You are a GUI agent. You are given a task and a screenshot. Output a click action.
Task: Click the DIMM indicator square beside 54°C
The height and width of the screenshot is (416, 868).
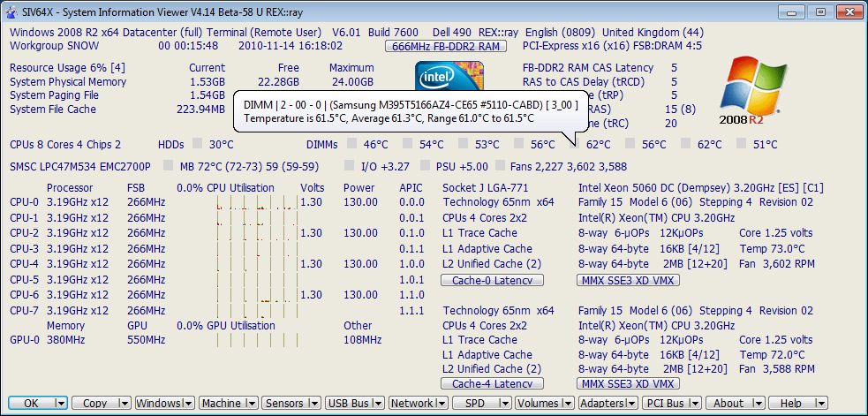(x=407, y=144)
